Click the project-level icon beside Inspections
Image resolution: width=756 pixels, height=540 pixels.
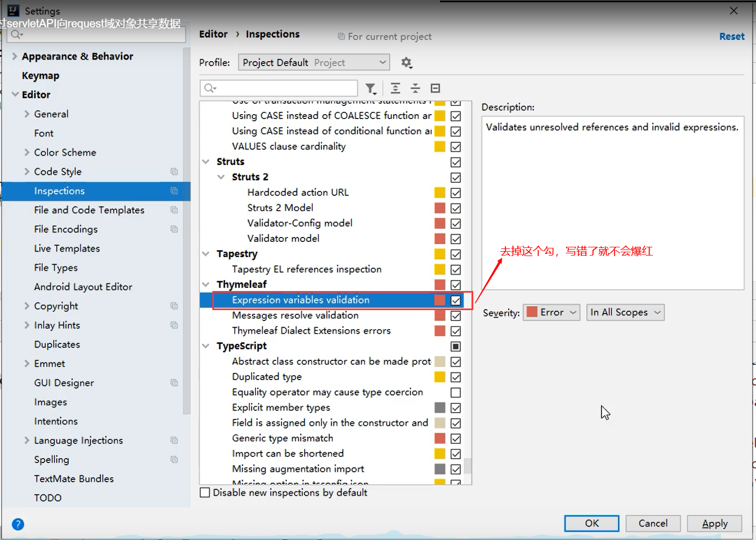point(174,191)
